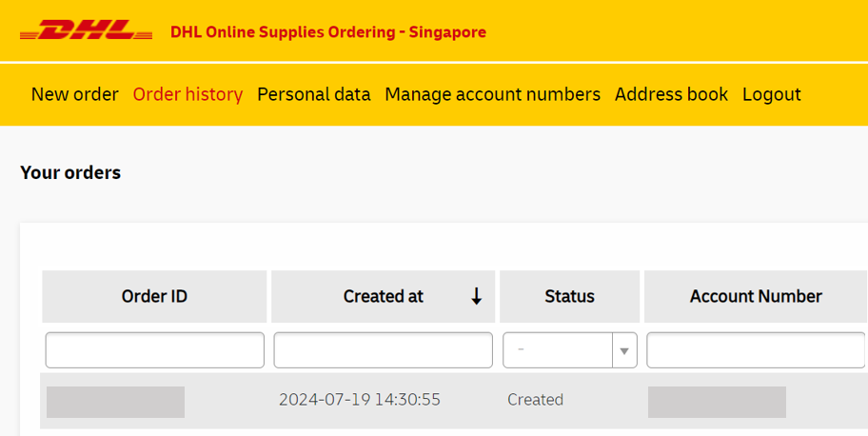Screen dimensions: 868x436
Task: Focus the Order ID filter field
Action: pyautogui.click(x=154, y=350)
